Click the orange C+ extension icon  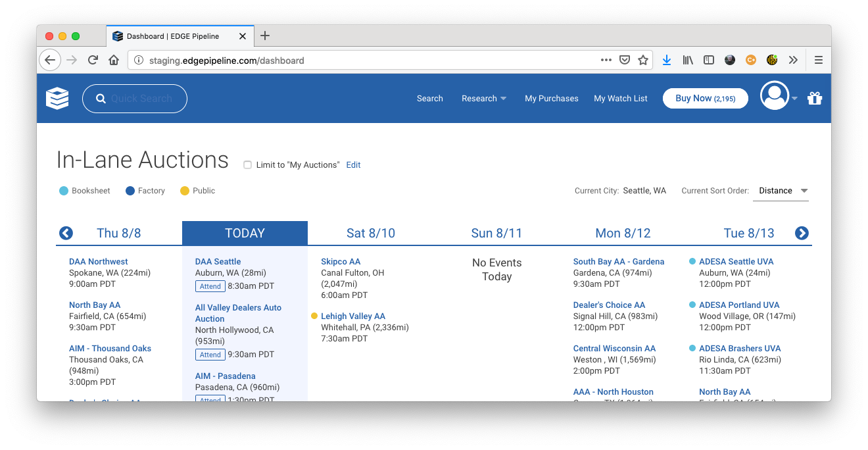click(751, 60)
